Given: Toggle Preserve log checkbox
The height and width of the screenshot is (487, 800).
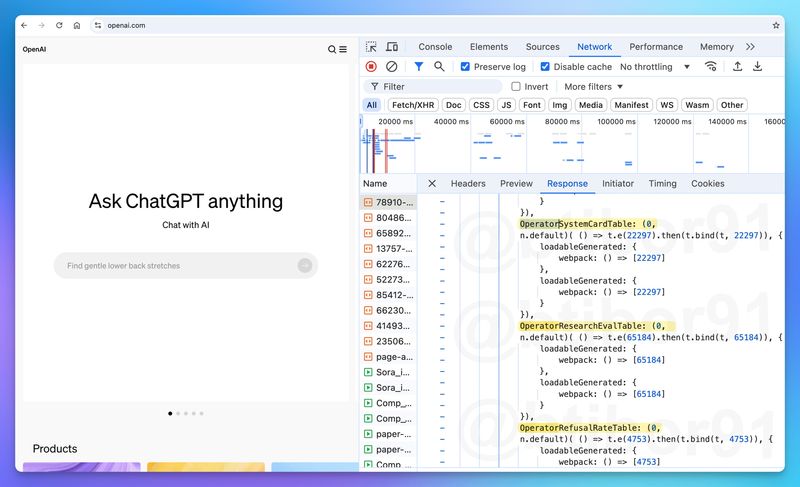Looking at the screenshot, I should pos(465,67).
